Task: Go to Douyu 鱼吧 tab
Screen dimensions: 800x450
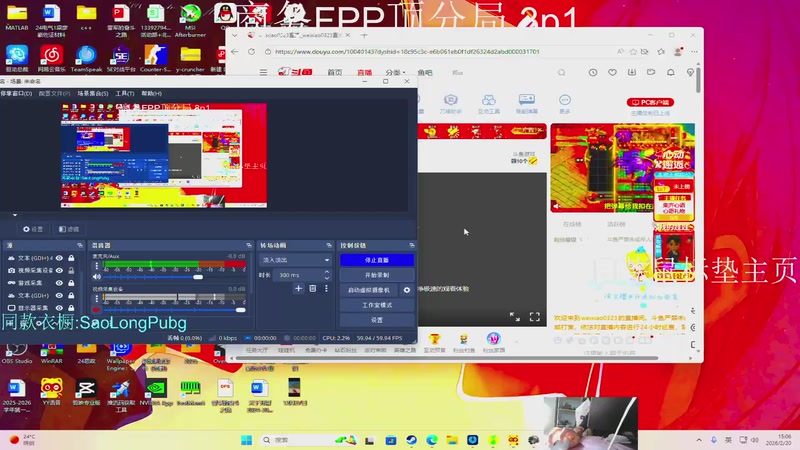Action: pos(424,72)
